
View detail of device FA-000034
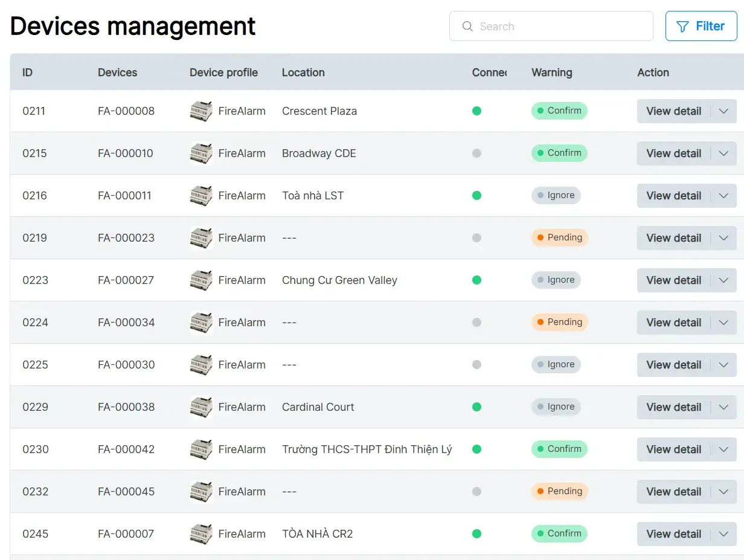pyautogui.click(x=674, y=323)
